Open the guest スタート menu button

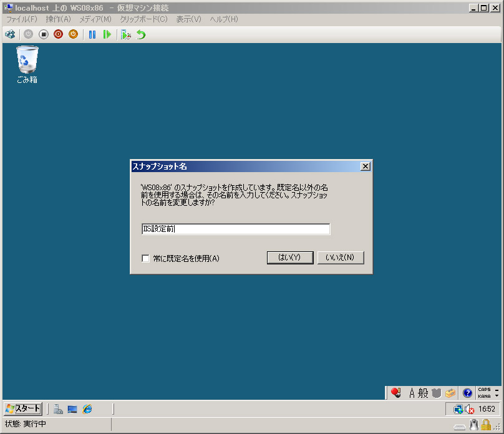tap(23, 408)
